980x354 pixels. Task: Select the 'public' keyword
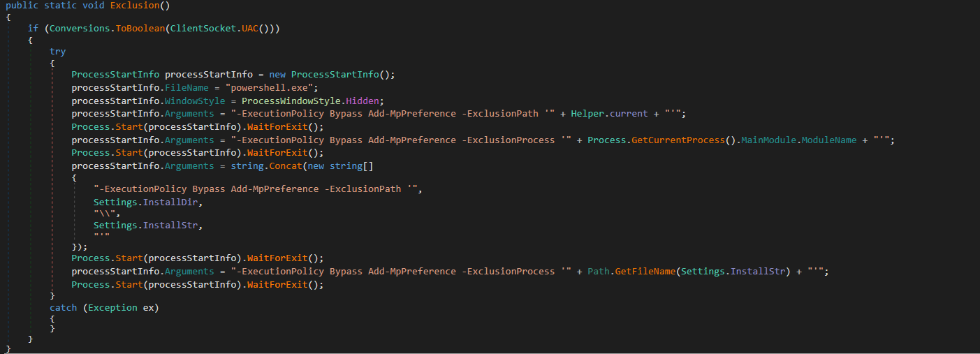pos(22,6)
